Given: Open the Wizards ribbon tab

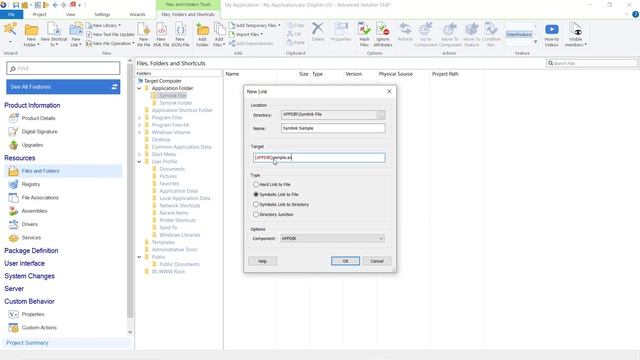Looking at the screenshot, I should pyautogui.click(x=137, y=14).
